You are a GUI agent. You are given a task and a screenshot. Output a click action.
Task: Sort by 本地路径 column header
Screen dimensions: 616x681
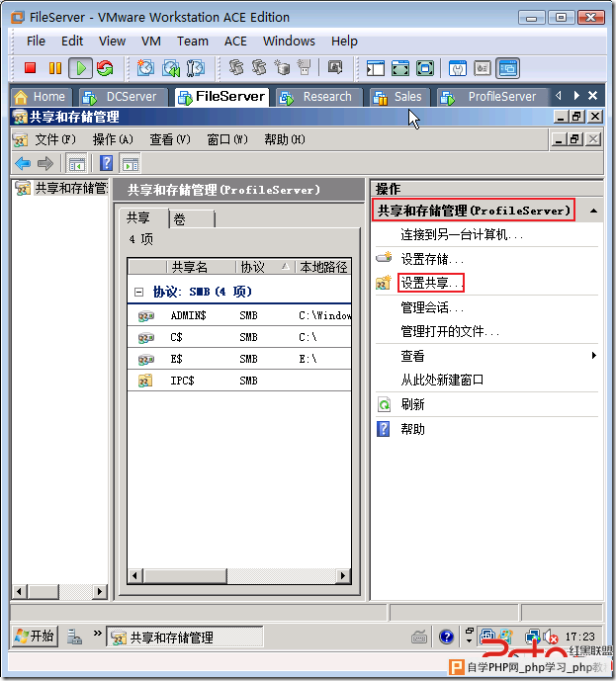[x=323, y=267]
